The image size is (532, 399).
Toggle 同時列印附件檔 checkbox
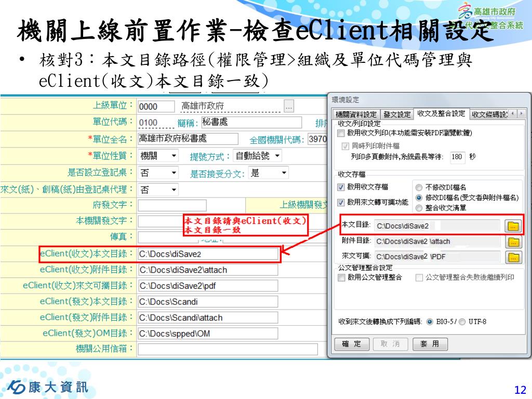tap(345, 146)
